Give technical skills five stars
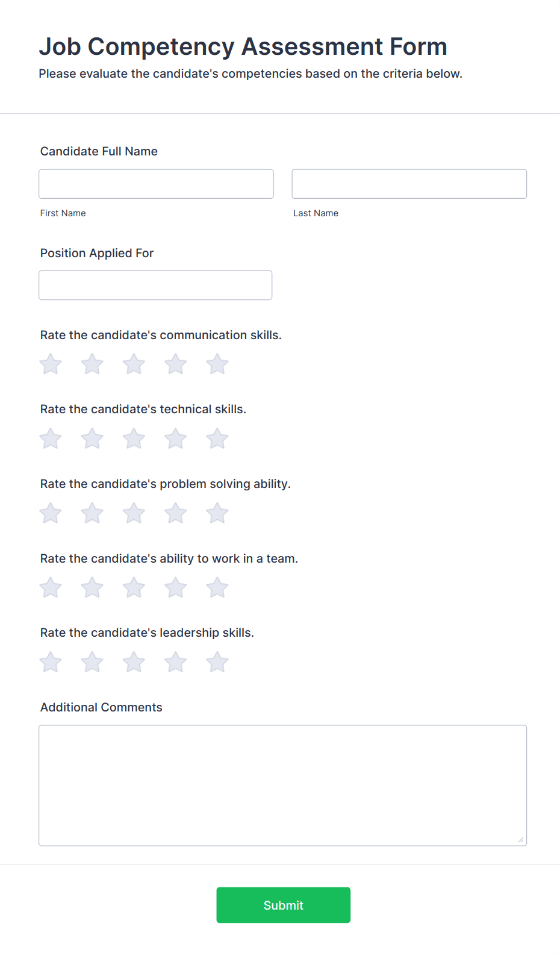 217,439
